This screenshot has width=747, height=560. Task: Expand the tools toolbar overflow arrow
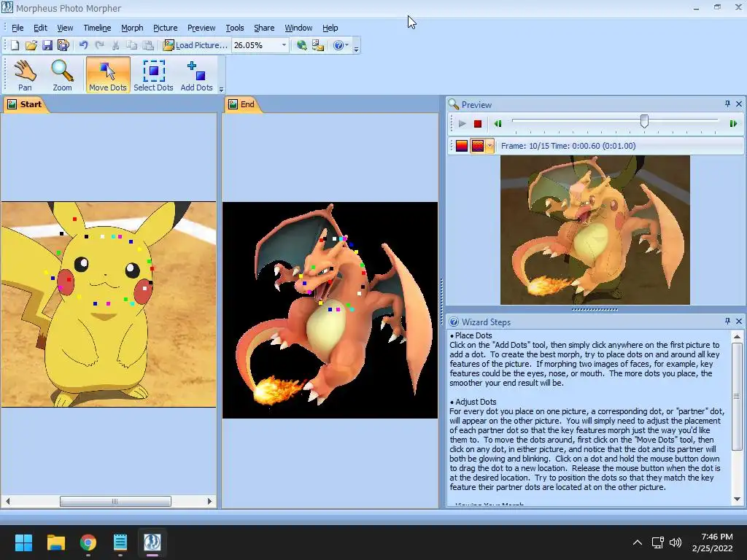click(x=221, y=88)
